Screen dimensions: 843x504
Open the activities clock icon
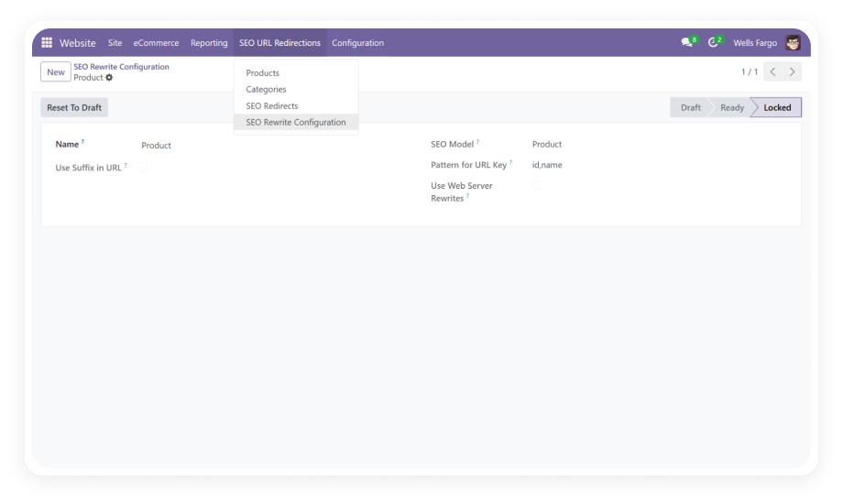pos(713,42)
